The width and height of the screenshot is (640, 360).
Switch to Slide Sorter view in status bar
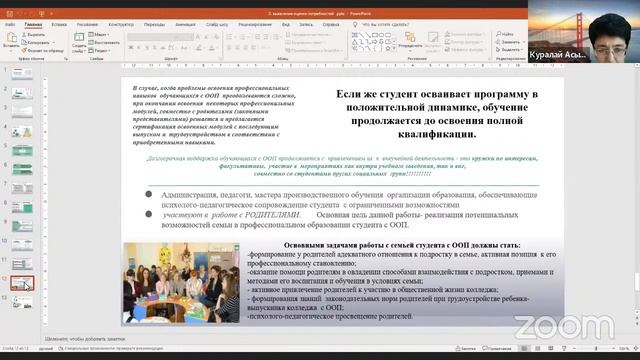pos(538,349)
